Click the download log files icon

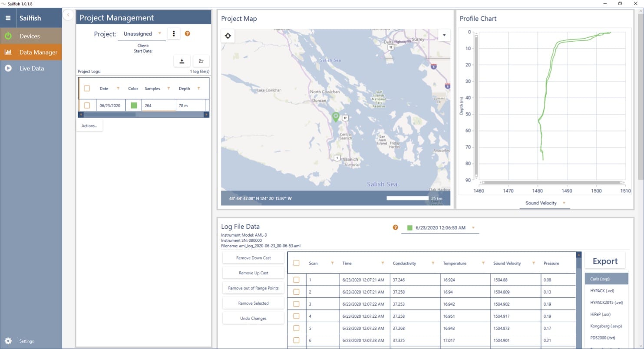click(x=182, y=61)
